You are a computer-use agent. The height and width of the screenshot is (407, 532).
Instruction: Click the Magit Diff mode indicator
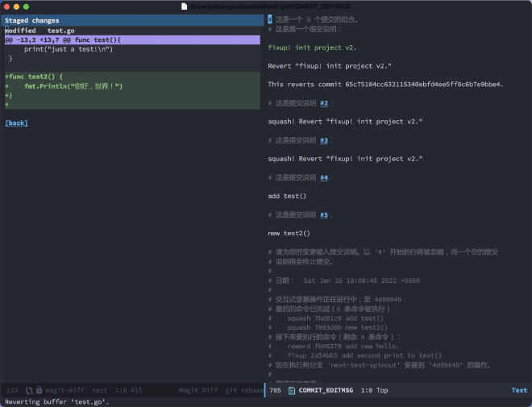click(198, 390)
